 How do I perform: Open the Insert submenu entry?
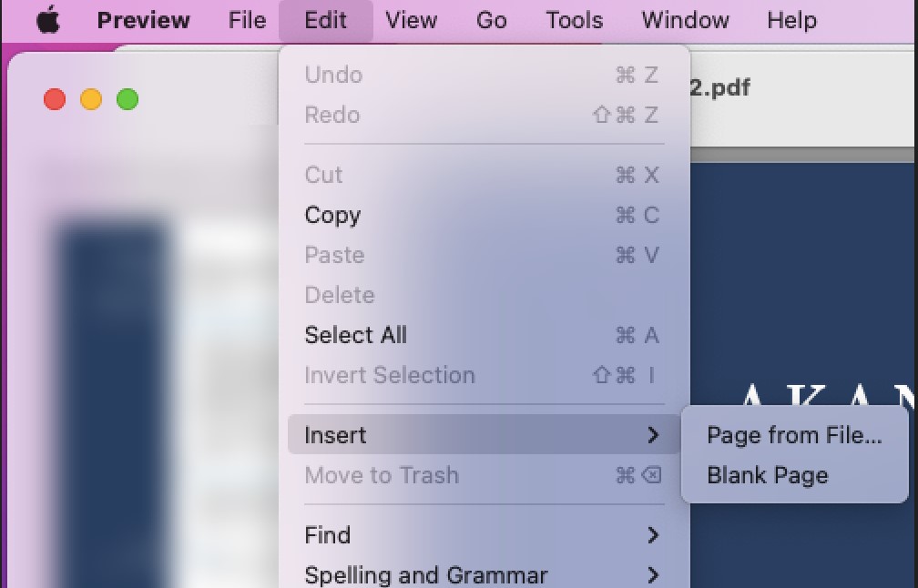[484, 435]
